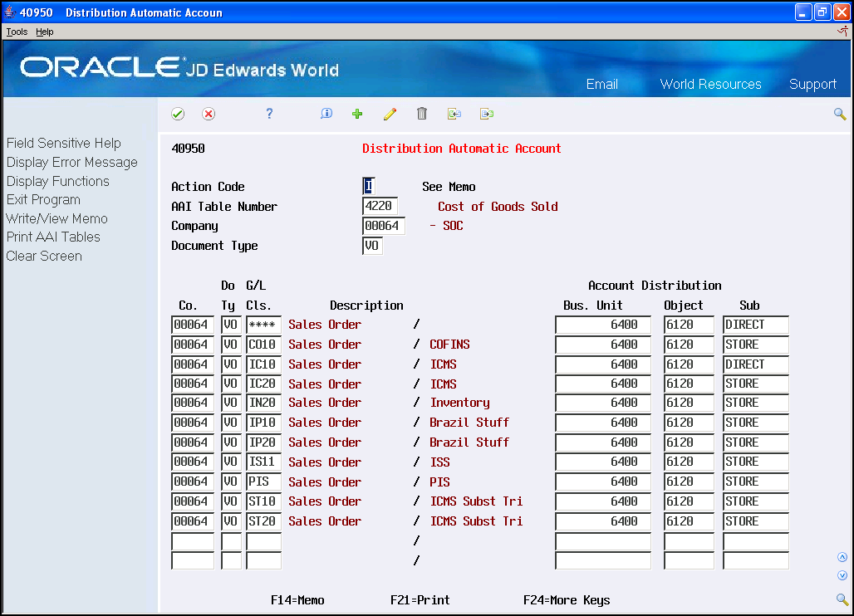Click first empty Co. field below ST20
Image resolution: width=854 pixels, height=616 pixels.
192,541
